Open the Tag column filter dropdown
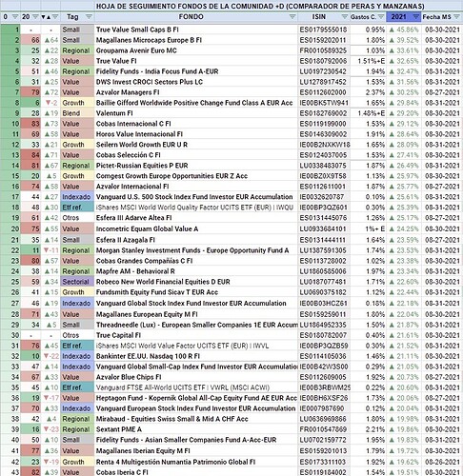This screenshot has width=463, height=476. pos(90,17)
